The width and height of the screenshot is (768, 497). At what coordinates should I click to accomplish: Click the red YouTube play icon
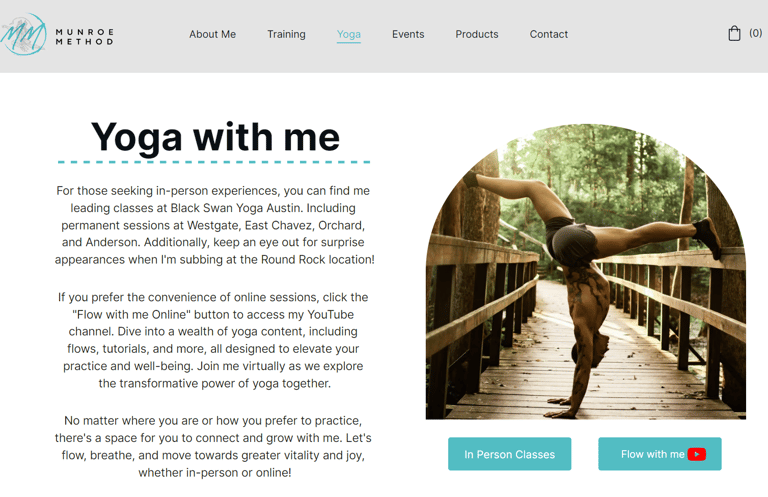tap(696, 454)
